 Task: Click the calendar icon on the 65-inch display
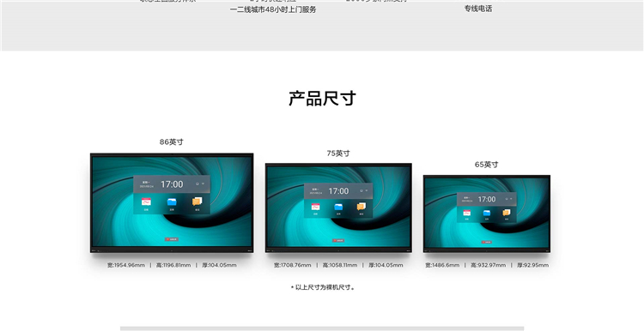(467, 213)
